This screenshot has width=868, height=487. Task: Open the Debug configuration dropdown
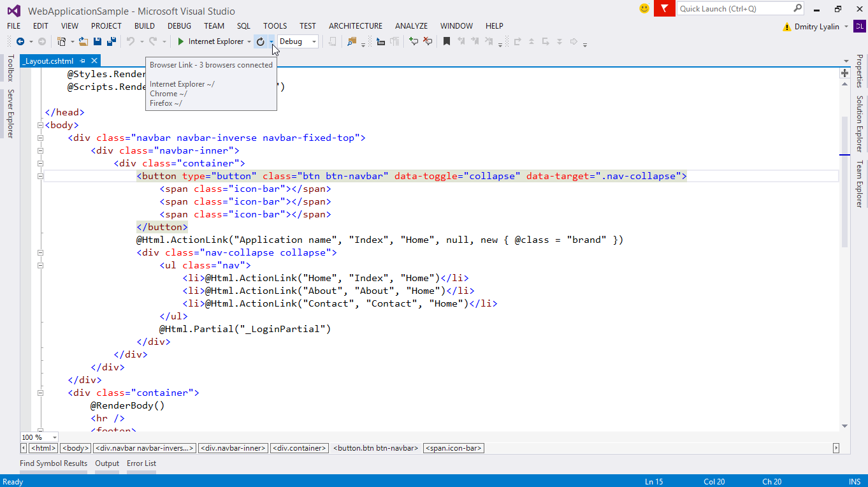(298, 41)
